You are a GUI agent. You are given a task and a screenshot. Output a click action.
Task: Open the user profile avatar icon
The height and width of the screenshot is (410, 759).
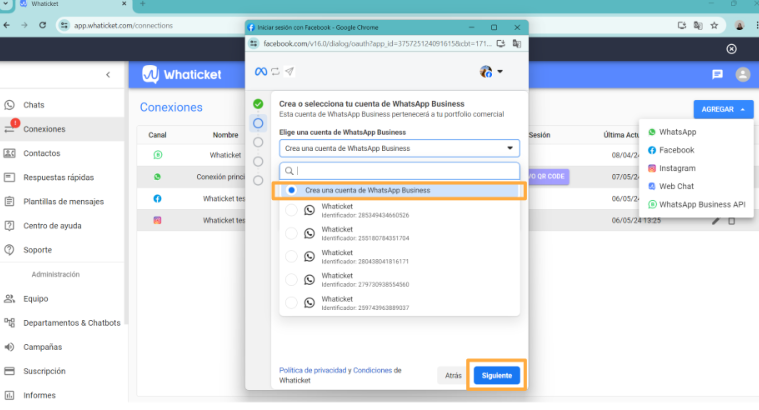pos(743,74)
